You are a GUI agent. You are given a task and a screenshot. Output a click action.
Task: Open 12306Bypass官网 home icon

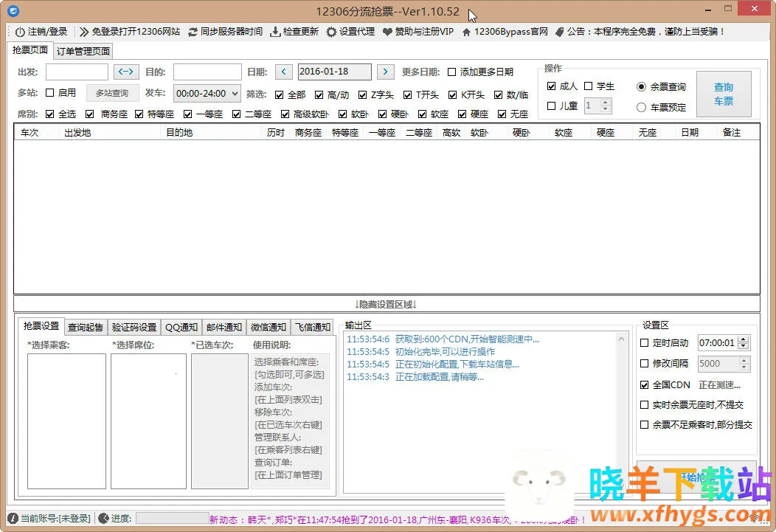coord(466,32)
